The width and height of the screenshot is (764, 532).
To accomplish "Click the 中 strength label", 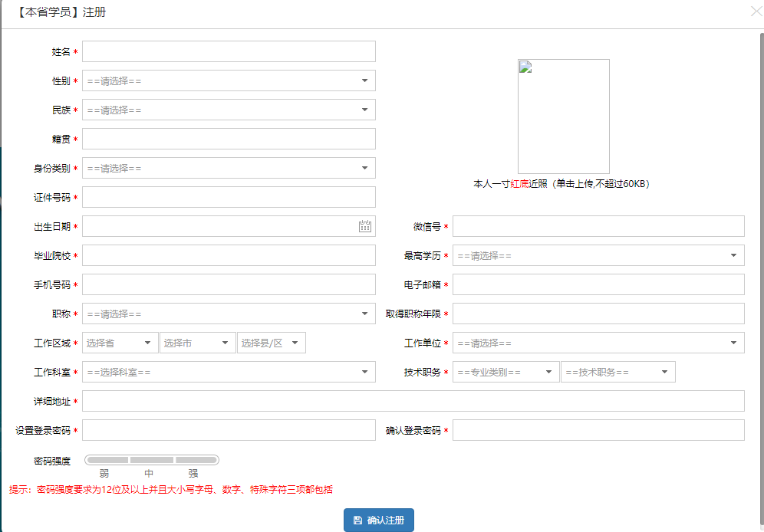I will click(x=149, y=473).
